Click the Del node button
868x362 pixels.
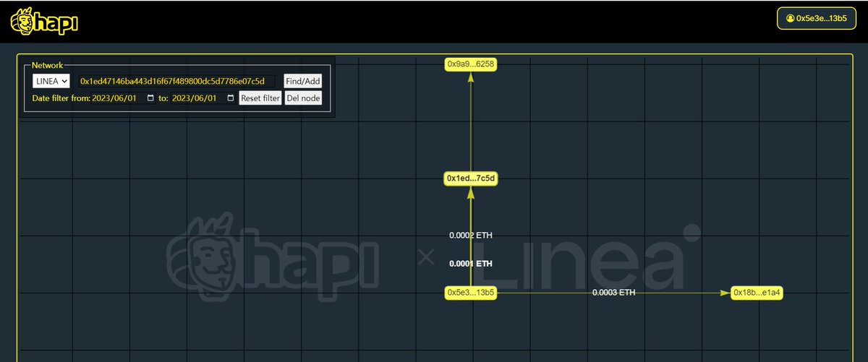click(x=303, y=98)
